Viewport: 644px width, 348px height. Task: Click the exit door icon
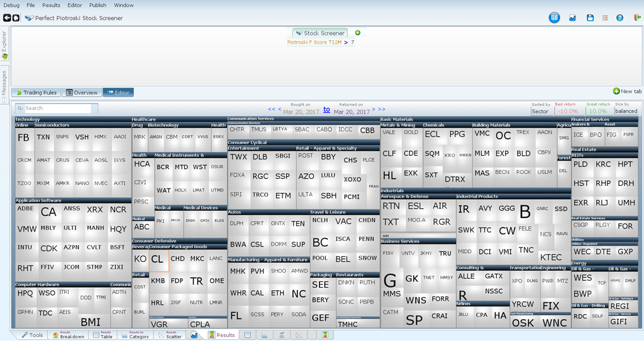(x=637, y=18)
